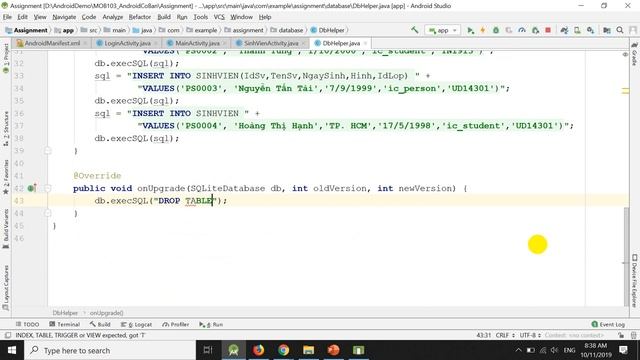Open the Device File Explorer side tab
Image resolution: width=640 pixels, height=360 pixels.
634,281
